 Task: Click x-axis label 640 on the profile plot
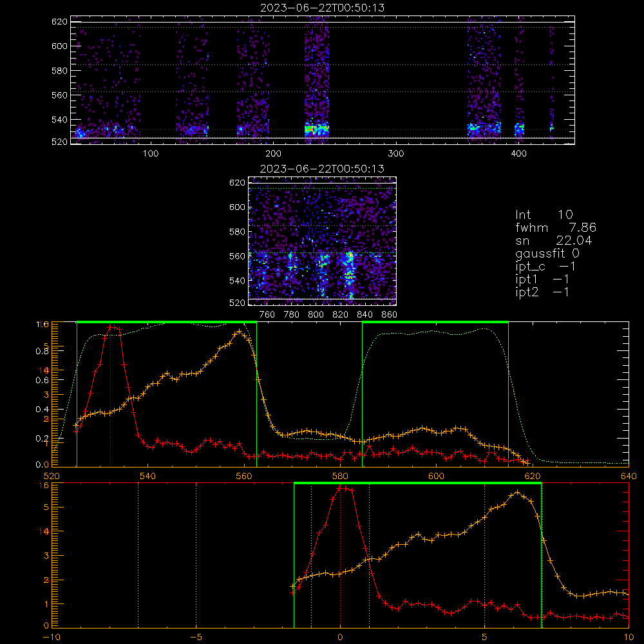[x=629, y=477]
